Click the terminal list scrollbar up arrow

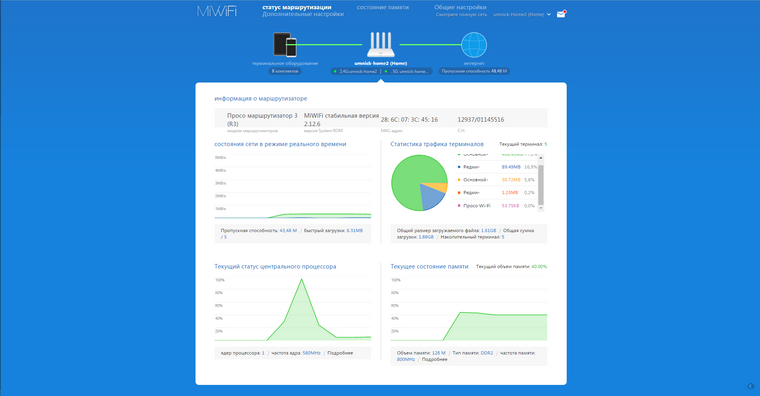pos(541,158)
